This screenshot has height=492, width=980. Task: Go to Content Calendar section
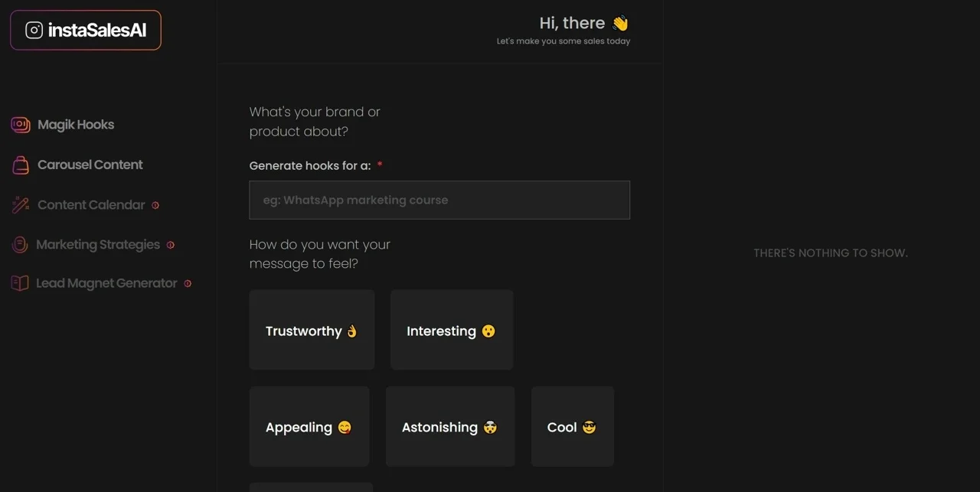coord(85,205)
